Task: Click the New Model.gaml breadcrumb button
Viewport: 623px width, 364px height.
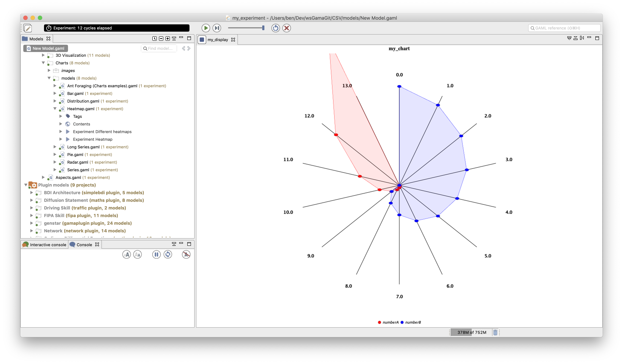Action: [46, 48]
